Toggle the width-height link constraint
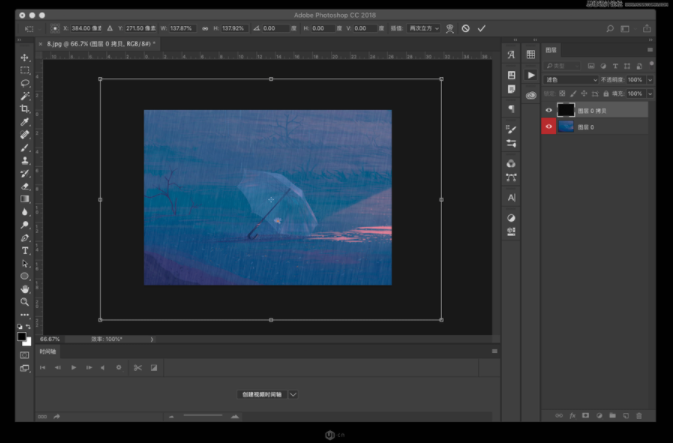 tap(205, 28)
